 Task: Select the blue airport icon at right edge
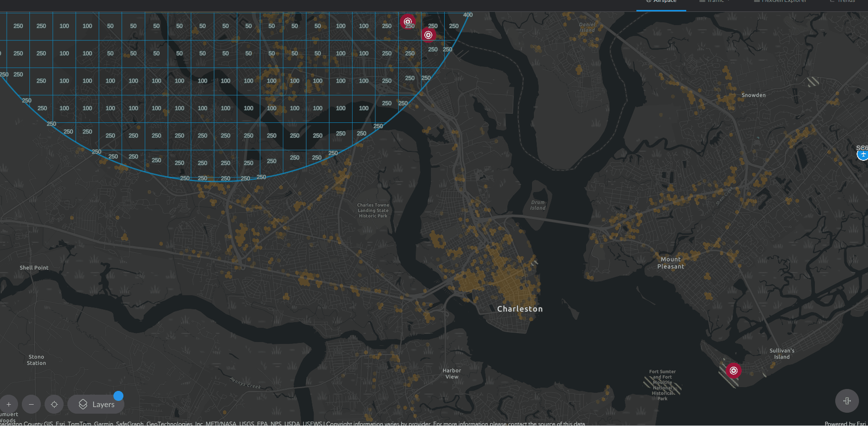pos(863,155)
